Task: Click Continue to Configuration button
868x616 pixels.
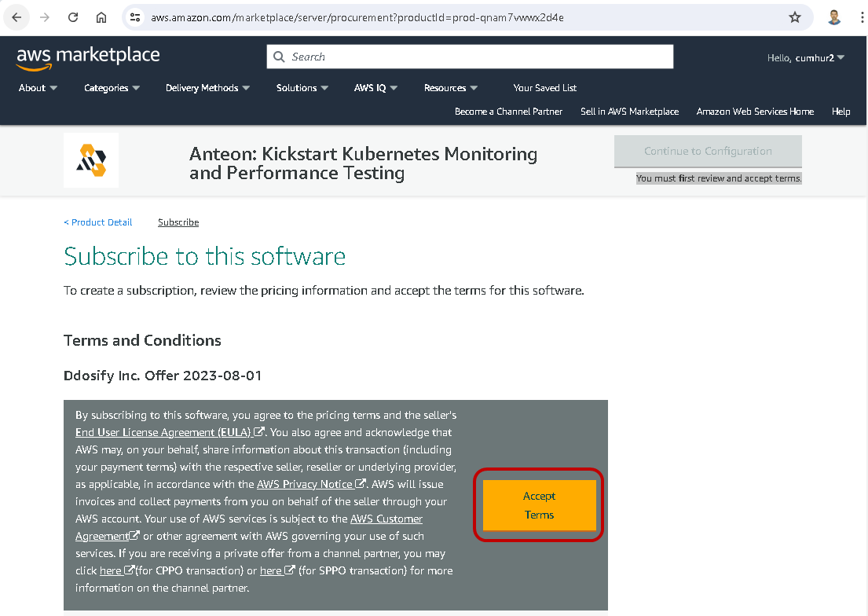Action: [708, 151]
